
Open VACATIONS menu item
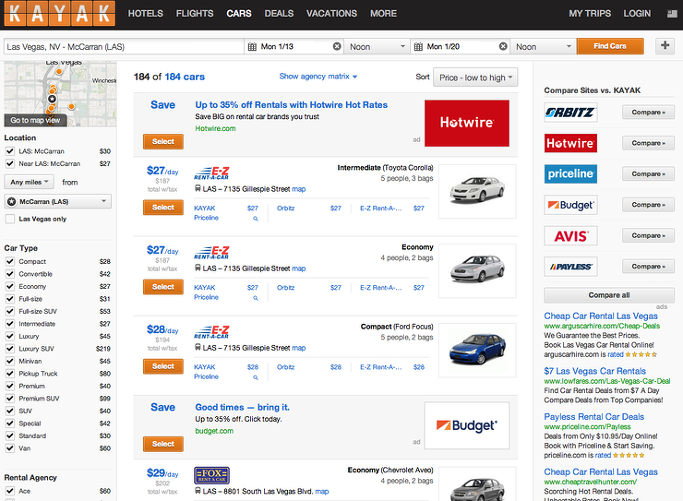[x=331, y=14]
